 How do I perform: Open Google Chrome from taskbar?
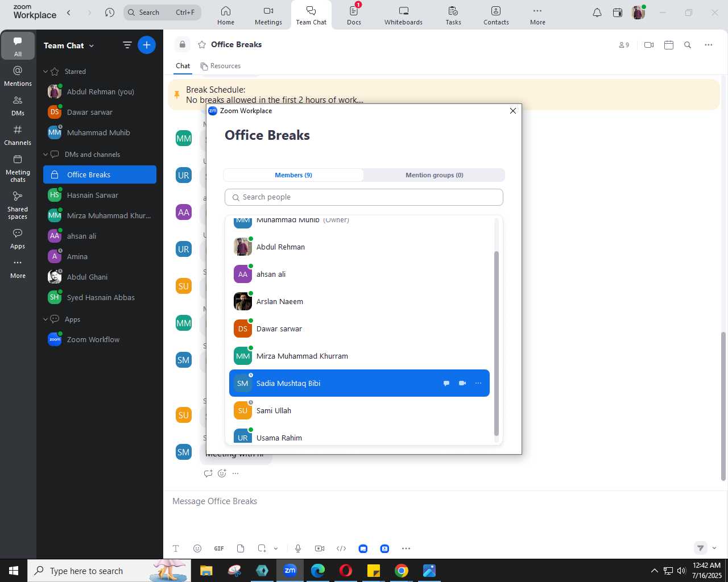click(x=402, y=571)
